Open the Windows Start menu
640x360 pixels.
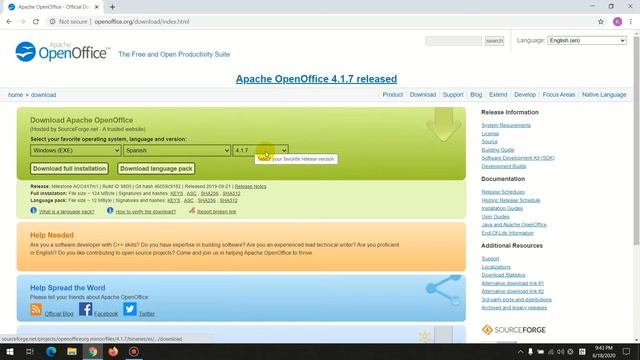coord(10,351)
